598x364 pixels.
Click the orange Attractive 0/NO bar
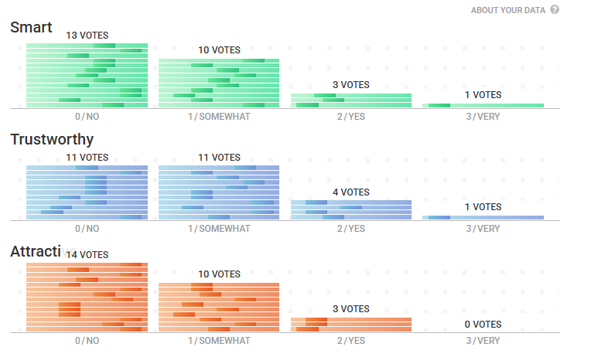click(87, 298)
